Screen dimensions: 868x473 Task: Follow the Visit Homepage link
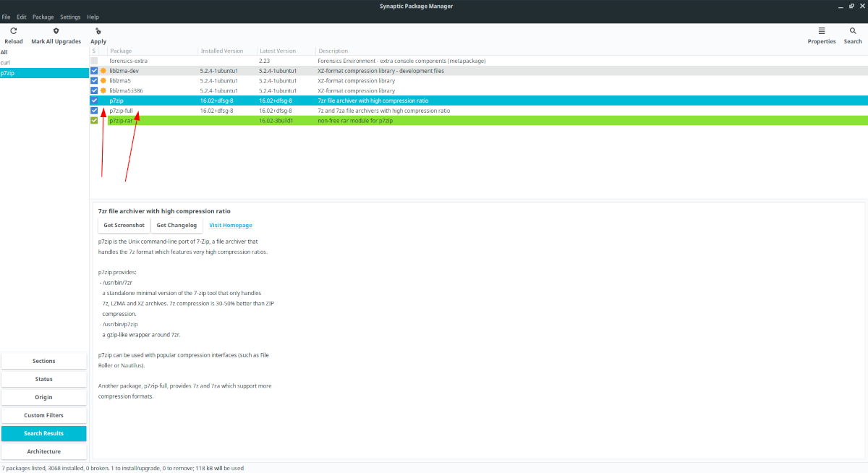tap(231, 226)
